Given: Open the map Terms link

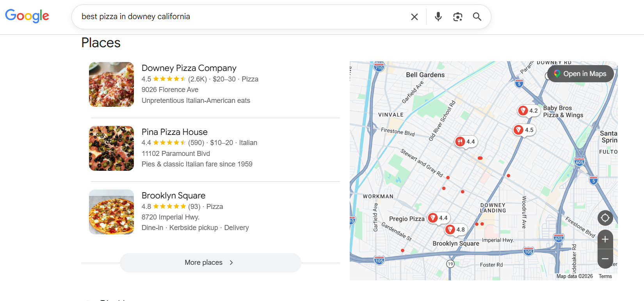Looking at the screenshot, I should coord(605,276).
